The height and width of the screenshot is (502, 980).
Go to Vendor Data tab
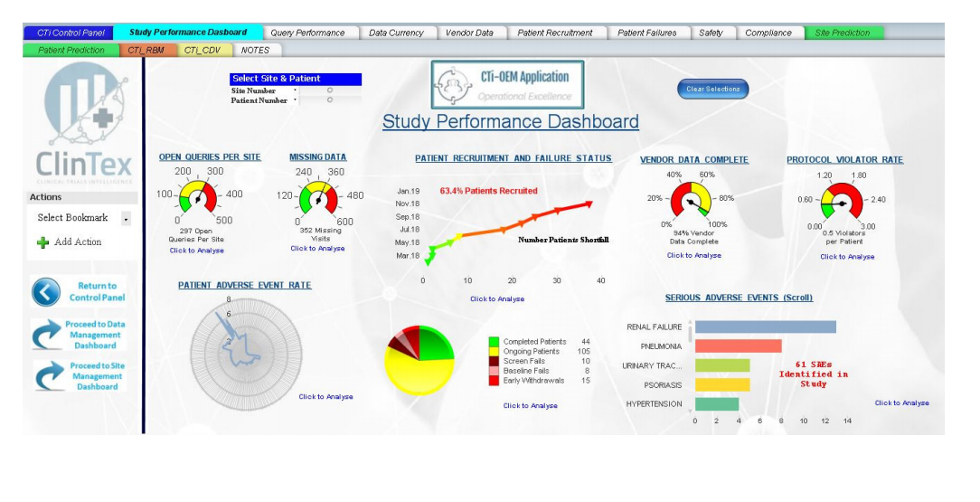click(471, 33)
